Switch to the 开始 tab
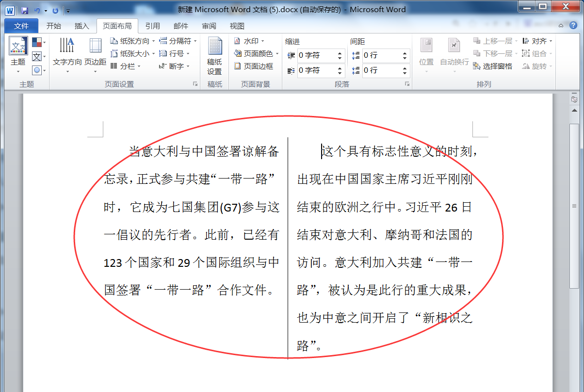Viewport: 584px width, 392px height. (53, 26)
